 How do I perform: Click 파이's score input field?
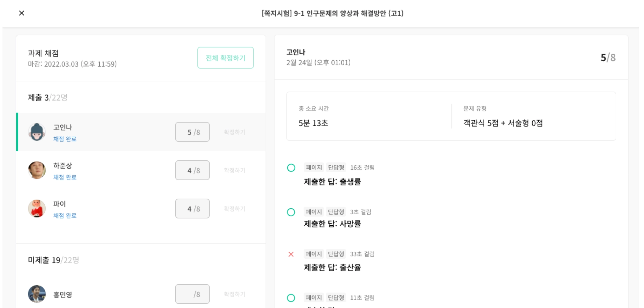coord(192,209)
